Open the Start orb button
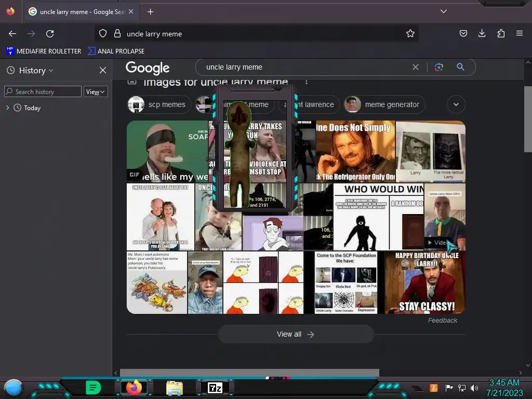 (x=14, y=388)
